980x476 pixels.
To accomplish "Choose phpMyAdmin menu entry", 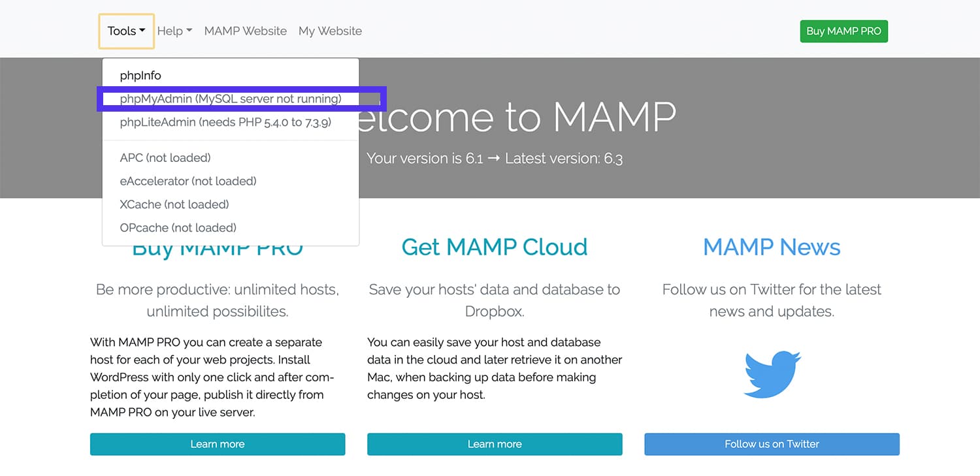I will [231, 99].
